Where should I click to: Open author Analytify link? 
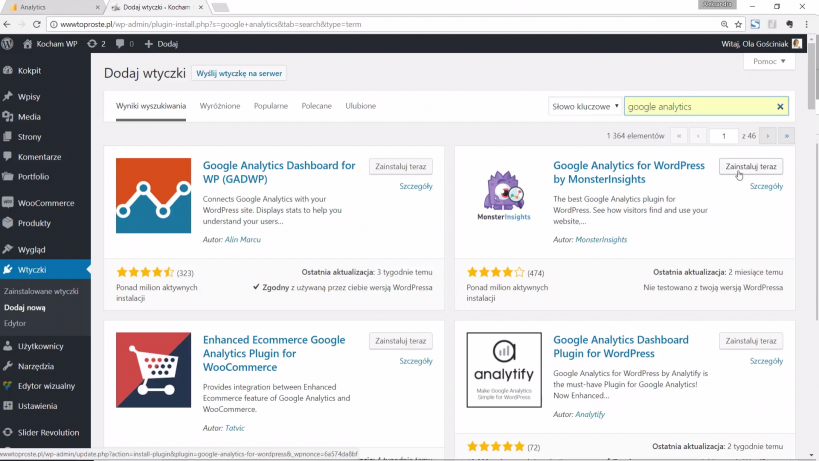click(590, 415)
